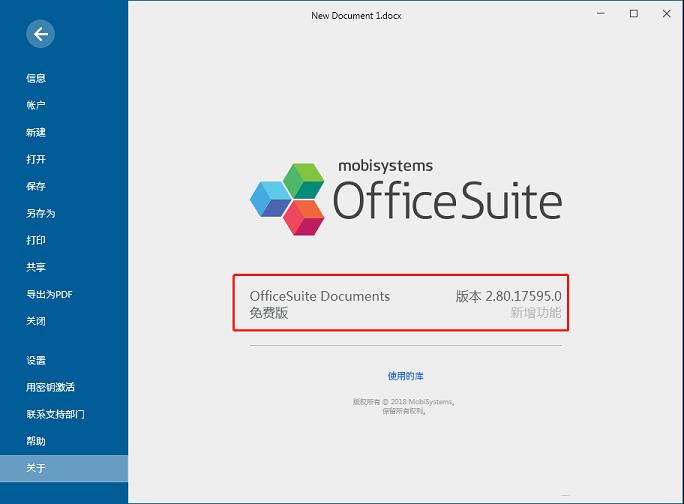684x504 pixels.
Task: Click the OfficeSuite cube logo
Action: [286, 197]
